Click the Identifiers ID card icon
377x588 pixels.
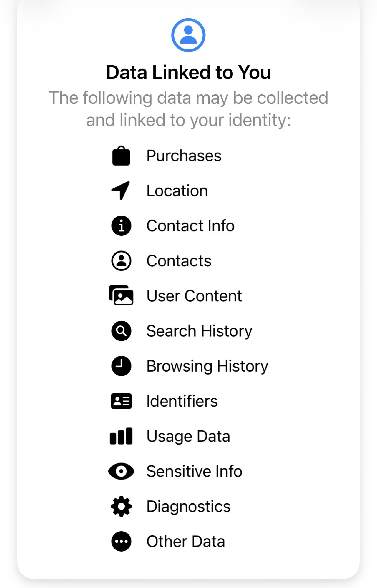[121, 401]
